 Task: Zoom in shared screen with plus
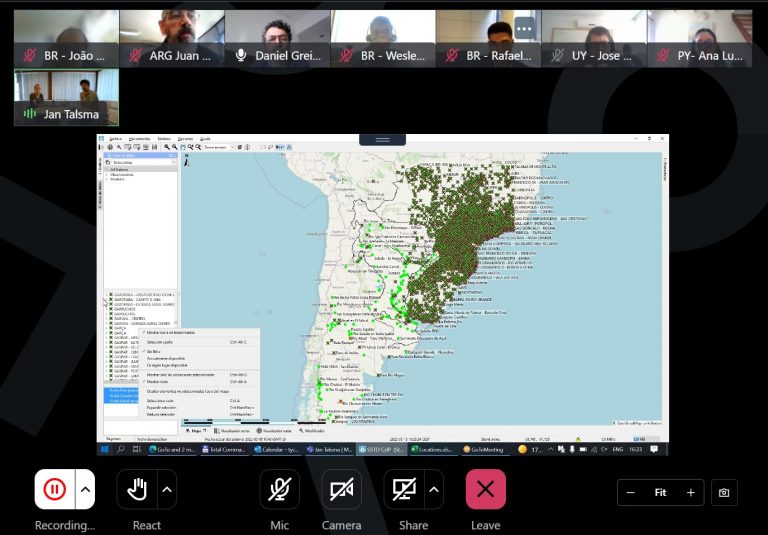pos(690,492)
